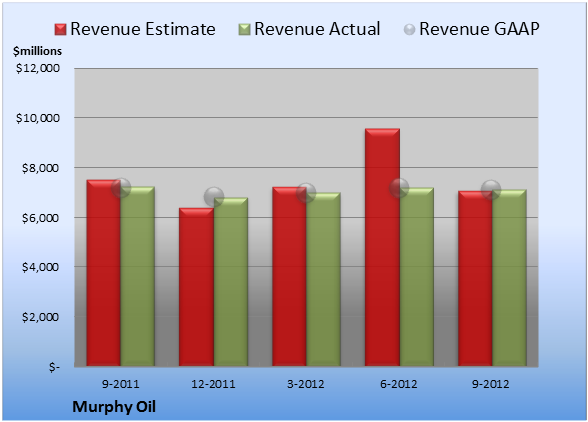Click the gray Revenue GAAP legend marker
This screenshot has height=422, width=588.
click(x=410, y=29)
